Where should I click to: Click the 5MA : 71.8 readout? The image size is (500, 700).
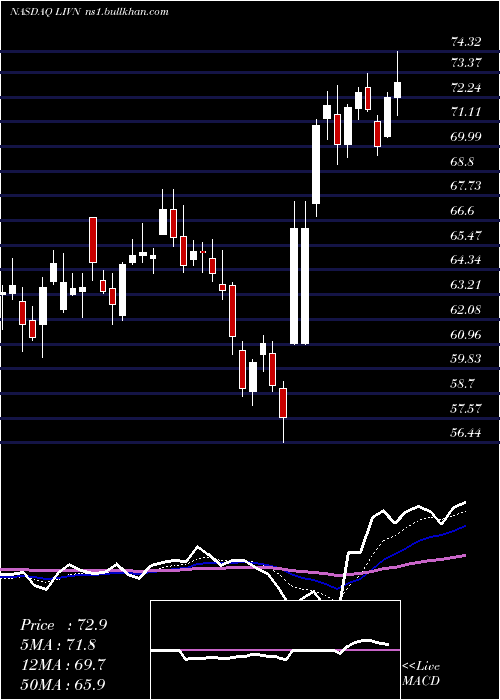click(x=59, y=645)
